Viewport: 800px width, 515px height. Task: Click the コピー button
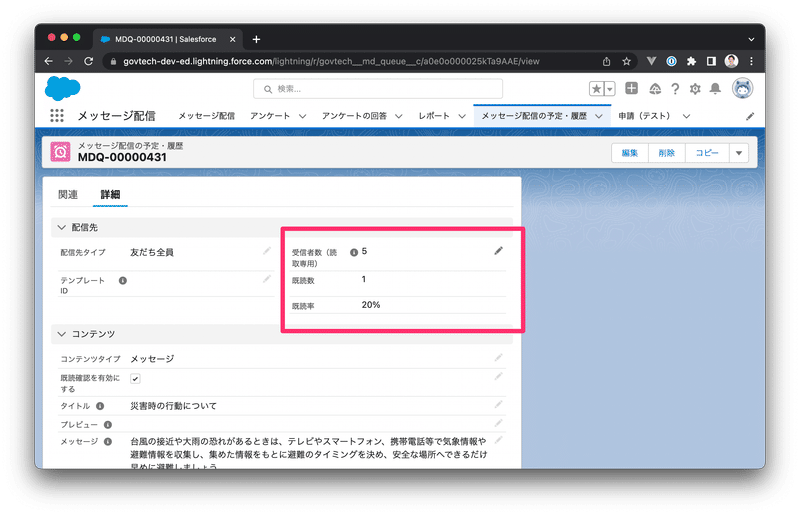click(x=707, y=153)
